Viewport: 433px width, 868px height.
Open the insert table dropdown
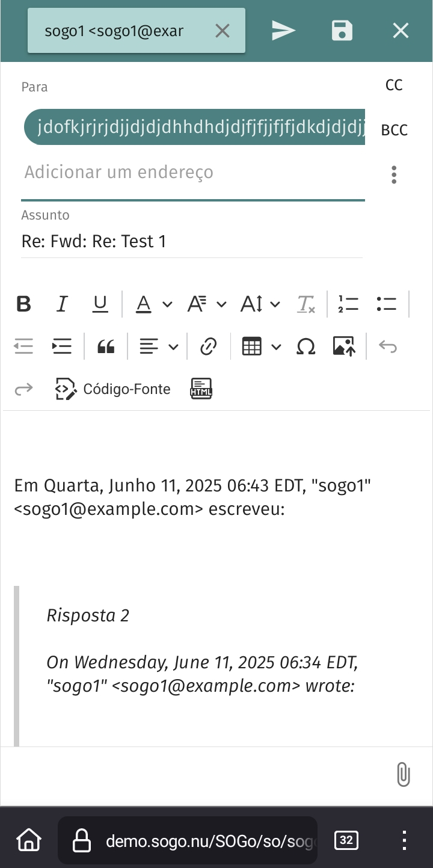pyautogui.click(x=276, y=346)
